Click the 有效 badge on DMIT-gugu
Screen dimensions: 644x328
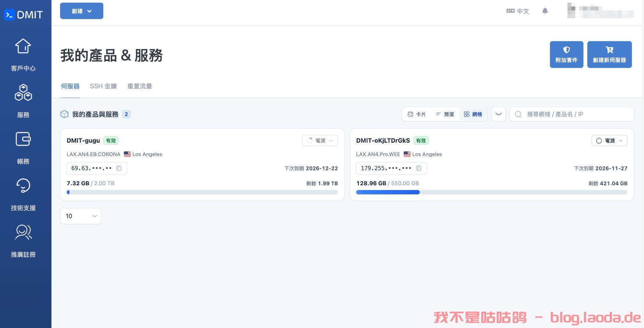pos(111,141)
